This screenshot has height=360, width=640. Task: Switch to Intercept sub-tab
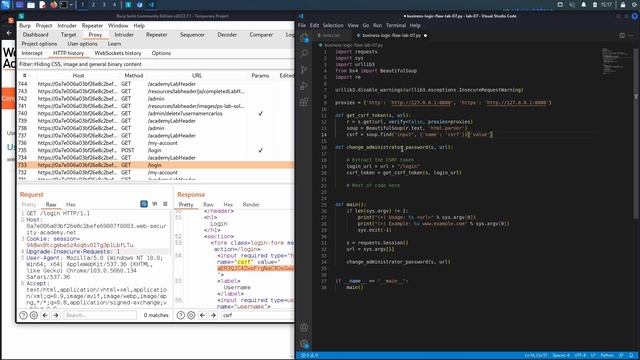pos(32,53)
